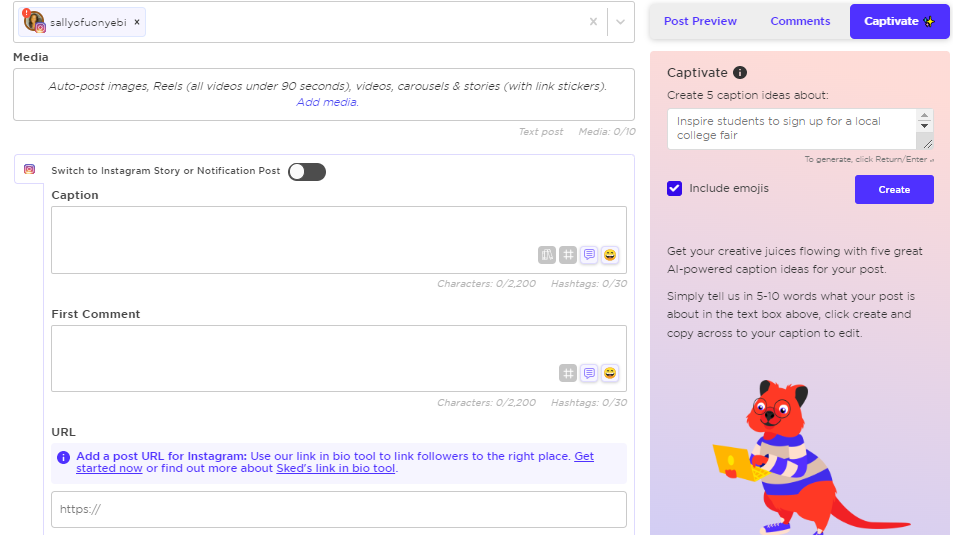Click the template speech-bubble icon in Caption box

coord(589,255)
